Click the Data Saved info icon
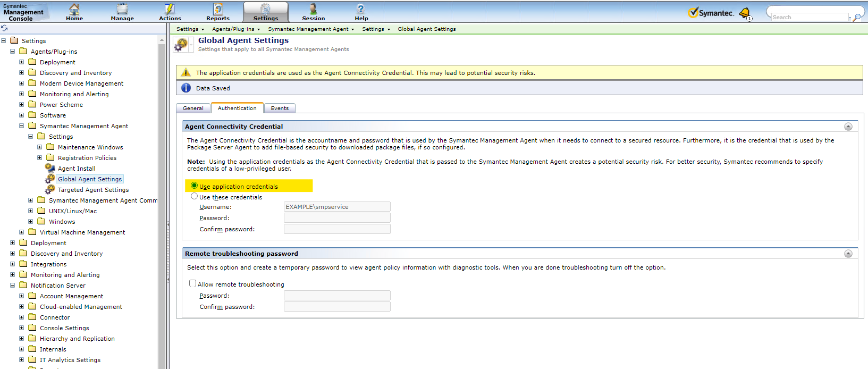The height and width of the screenshot is (369, 868). (x=186, y=88)
